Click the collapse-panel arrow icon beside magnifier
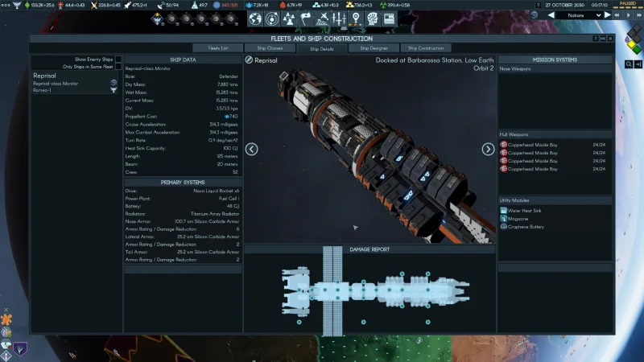644x362 pixels. point(638,64)
